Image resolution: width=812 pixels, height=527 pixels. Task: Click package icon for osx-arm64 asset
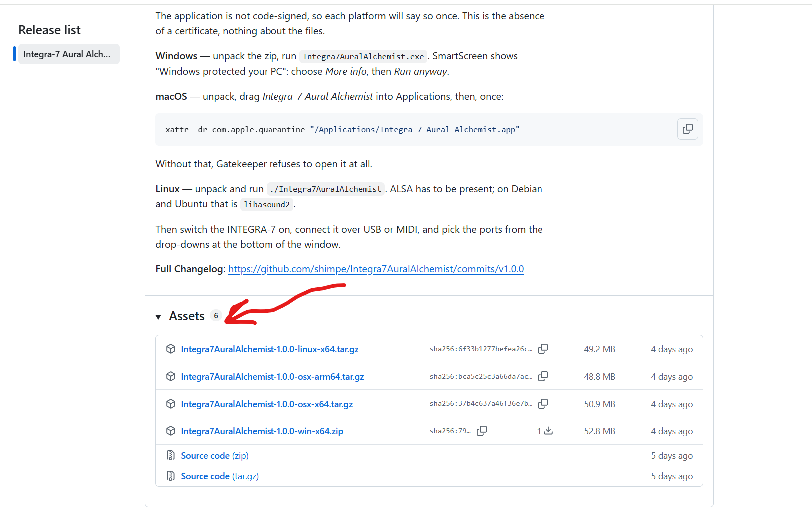pos(171,376)
